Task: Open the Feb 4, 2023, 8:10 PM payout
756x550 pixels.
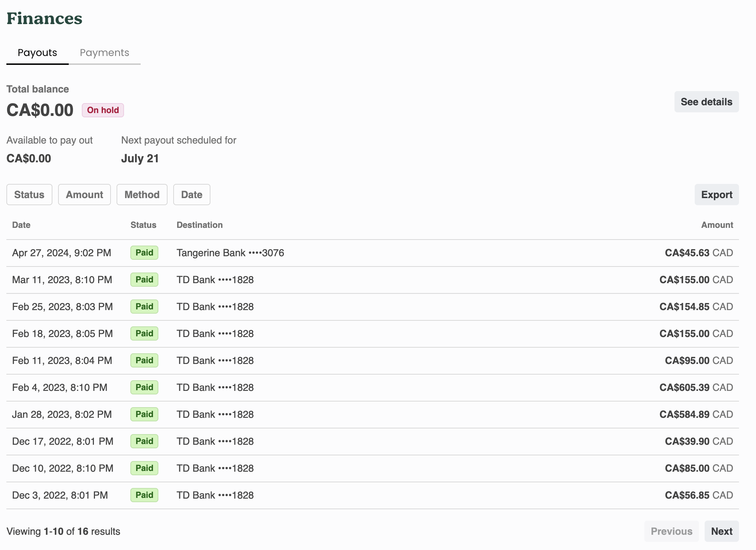Action: (373, 388)
